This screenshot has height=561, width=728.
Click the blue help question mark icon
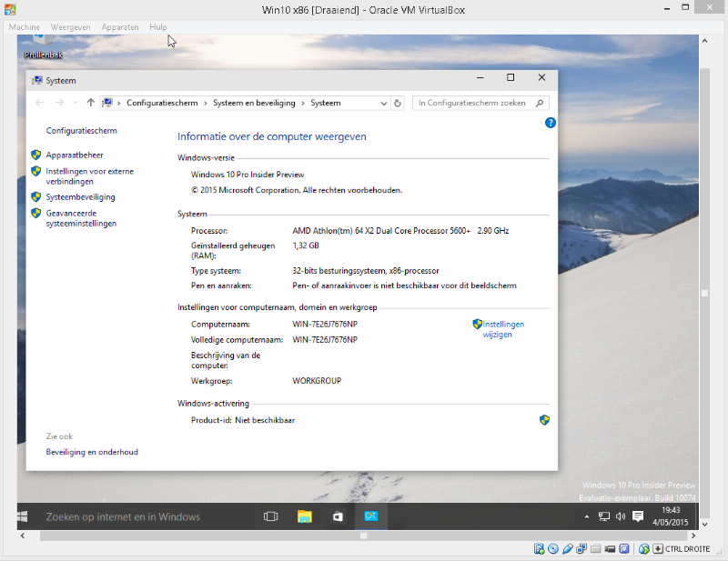pyautogui.click(x=551, y=123)
